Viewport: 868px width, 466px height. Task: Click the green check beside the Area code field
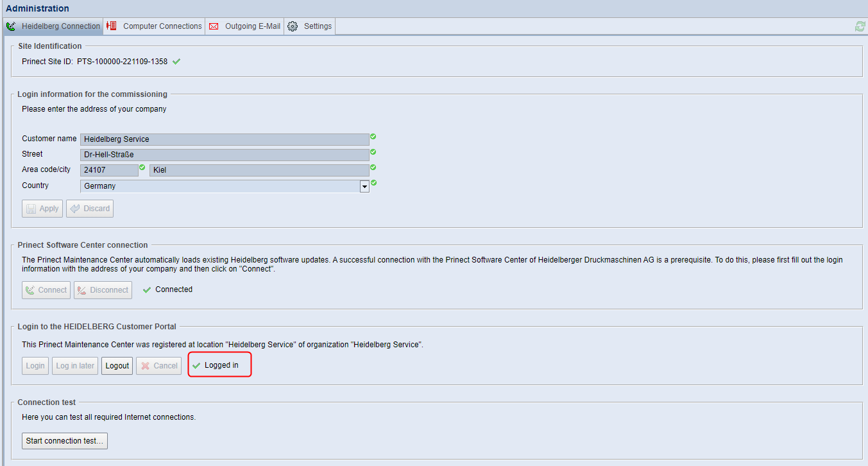[x=142, y=167]
